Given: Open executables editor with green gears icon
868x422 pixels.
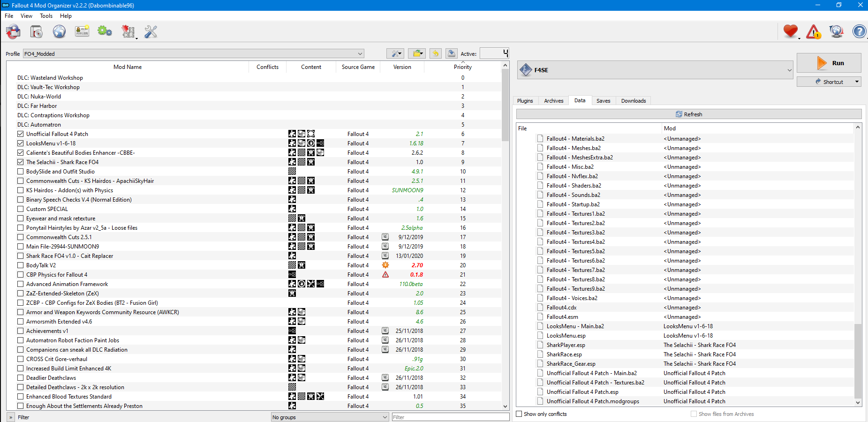Looking at the screenshot, I should (x=105, y=31).
